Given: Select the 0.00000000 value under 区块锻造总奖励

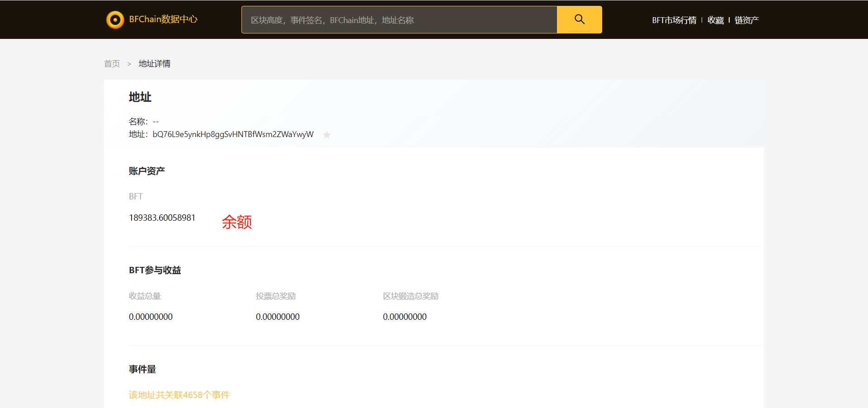Looking at the screenshot, I should tap(405, 317).
